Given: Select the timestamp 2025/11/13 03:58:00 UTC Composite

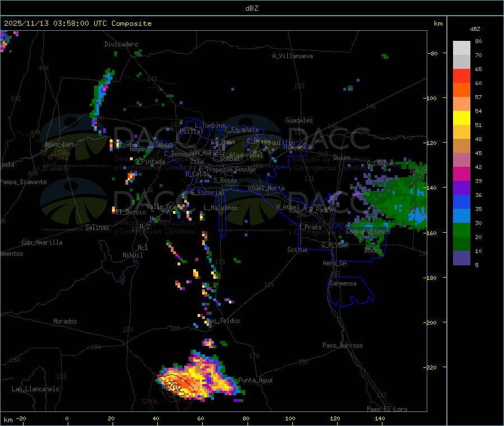Looking at the screenshot, I should pos(77,24).
